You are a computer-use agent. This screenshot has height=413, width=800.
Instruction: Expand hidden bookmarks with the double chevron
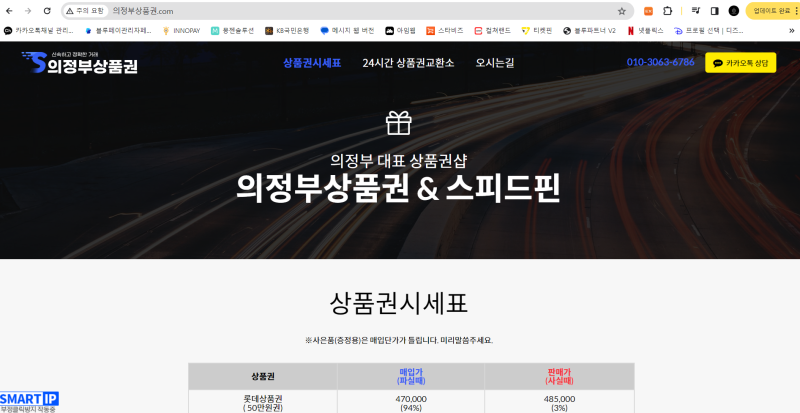coord(791,31)
